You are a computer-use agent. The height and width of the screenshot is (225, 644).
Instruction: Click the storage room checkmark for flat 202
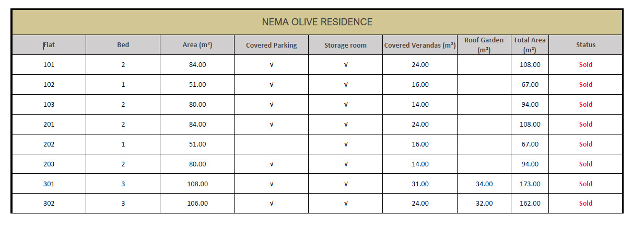point(345,144)
